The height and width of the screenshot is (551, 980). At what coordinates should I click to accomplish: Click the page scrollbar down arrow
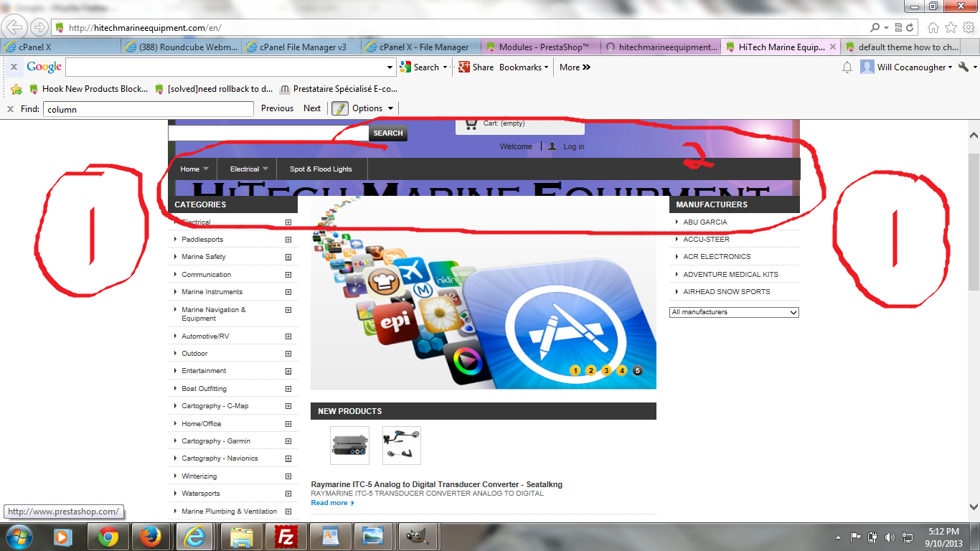click(x=974, y=507)
